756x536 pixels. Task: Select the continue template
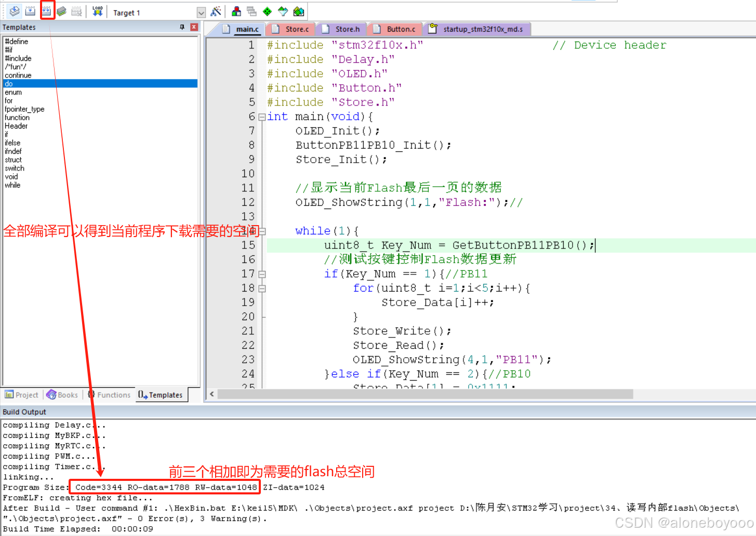coord(18,75)
